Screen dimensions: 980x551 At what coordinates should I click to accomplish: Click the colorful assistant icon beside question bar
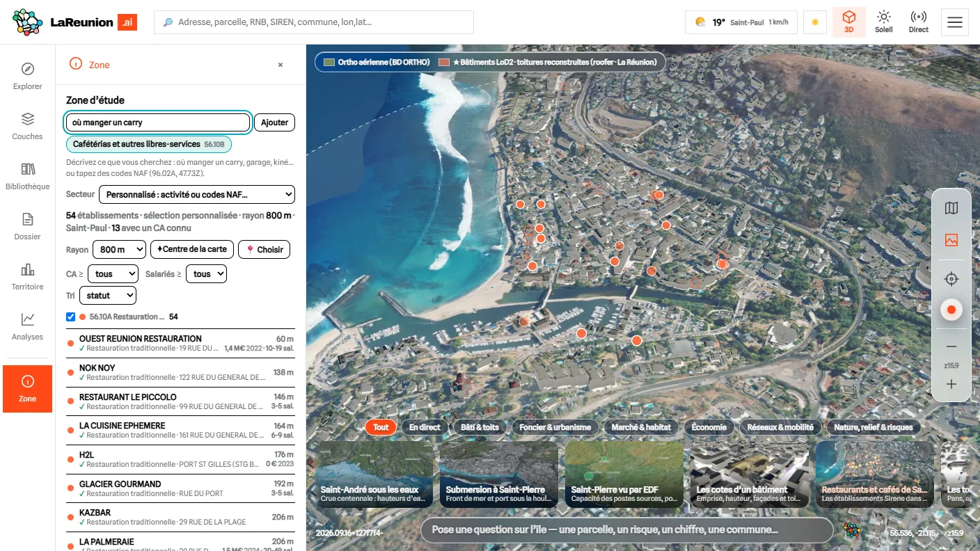[851, 530]
